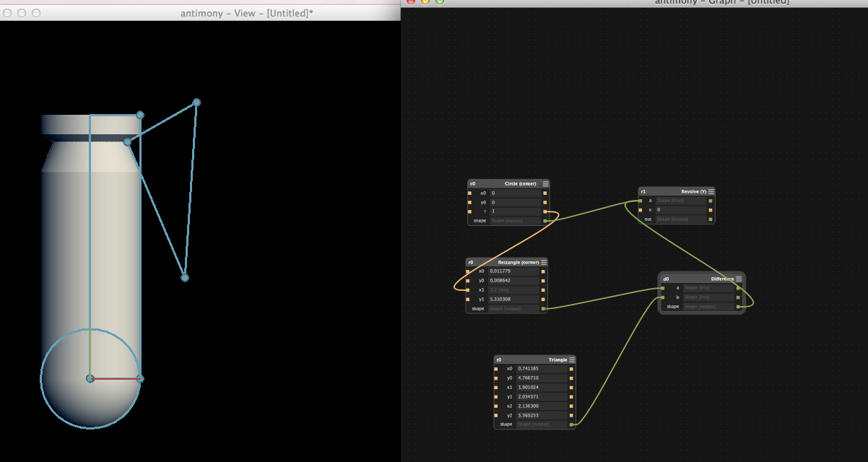The height and width of the screenshot is (462, 868).
Task: Click the 'Revolve (Y)' node title
Action: (694, 192)
